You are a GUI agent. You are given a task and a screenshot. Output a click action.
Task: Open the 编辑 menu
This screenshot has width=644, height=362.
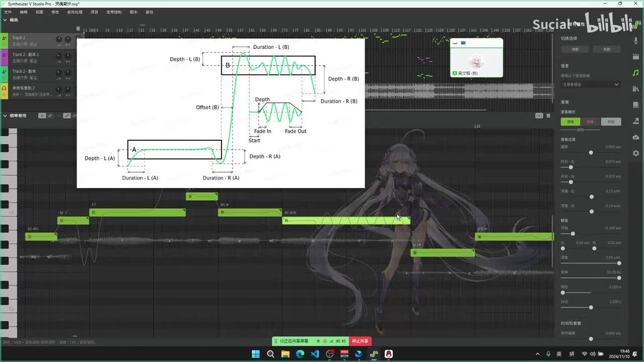[x=24, y=12]
